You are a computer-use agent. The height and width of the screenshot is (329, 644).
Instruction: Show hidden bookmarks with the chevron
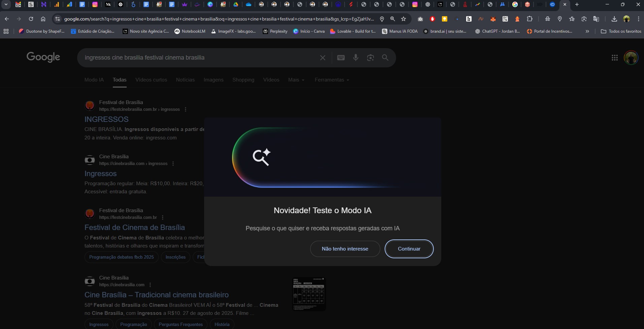coord(587,31)
